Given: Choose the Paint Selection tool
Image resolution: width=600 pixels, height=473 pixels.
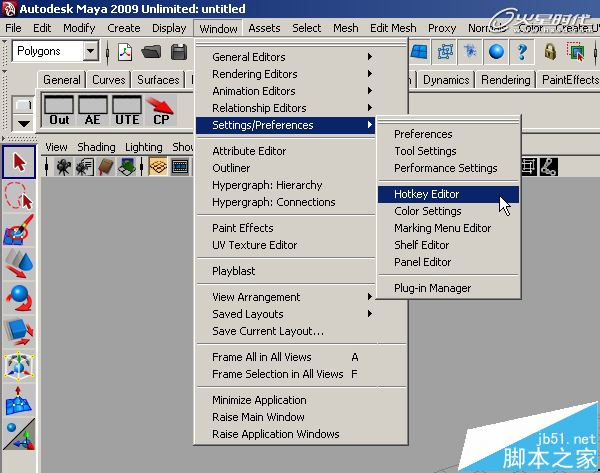Looking at the screenshot, I should [19, 230].
